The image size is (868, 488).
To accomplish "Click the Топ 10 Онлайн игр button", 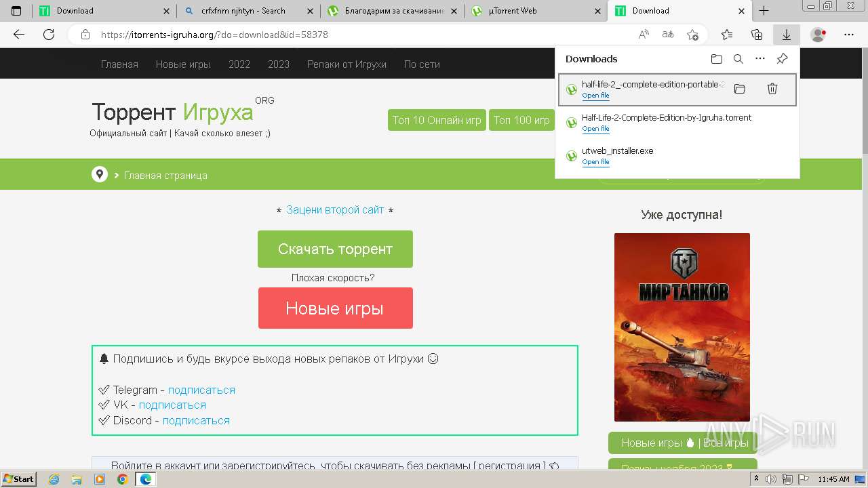I will tap(437, 120).
